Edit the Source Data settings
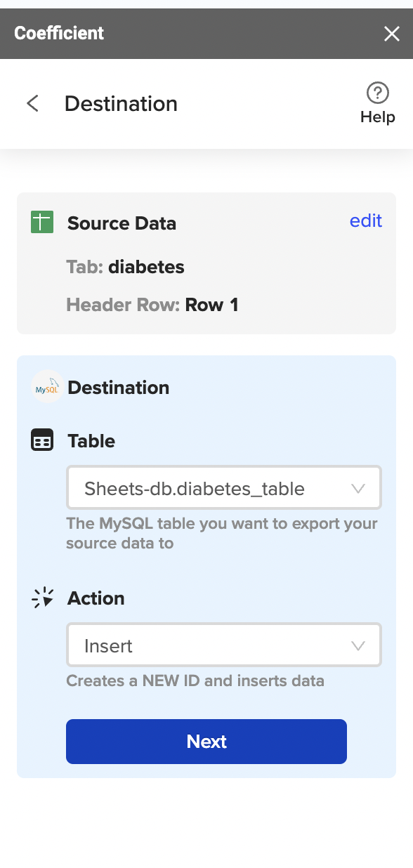The width and height of the screenshot is (413, 868). [x=366, y=221]
